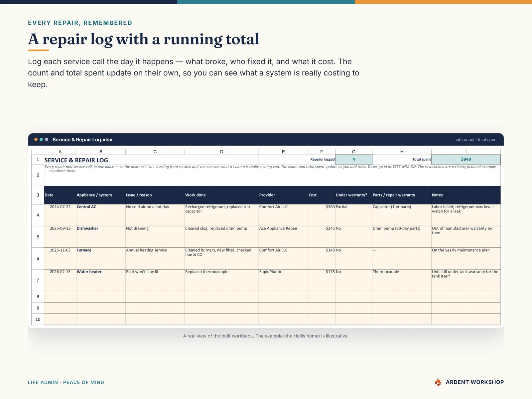The image size is (532, 399).
Task: Select column D header
Action: click(222, 152)
